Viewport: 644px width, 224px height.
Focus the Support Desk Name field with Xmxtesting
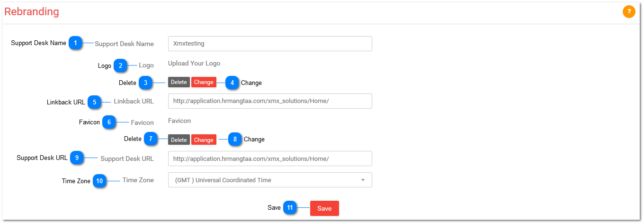pos(270,43)
